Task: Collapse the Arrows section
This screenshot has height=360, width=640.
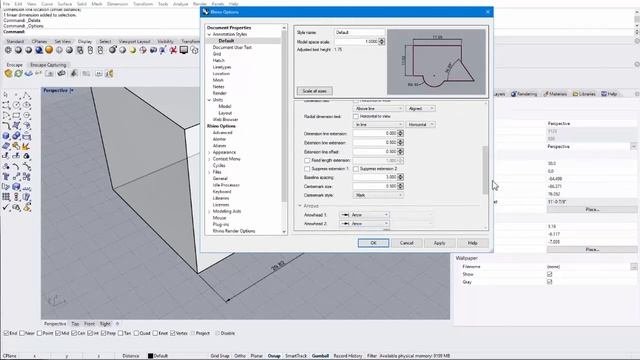Action: tap(300, 206)
